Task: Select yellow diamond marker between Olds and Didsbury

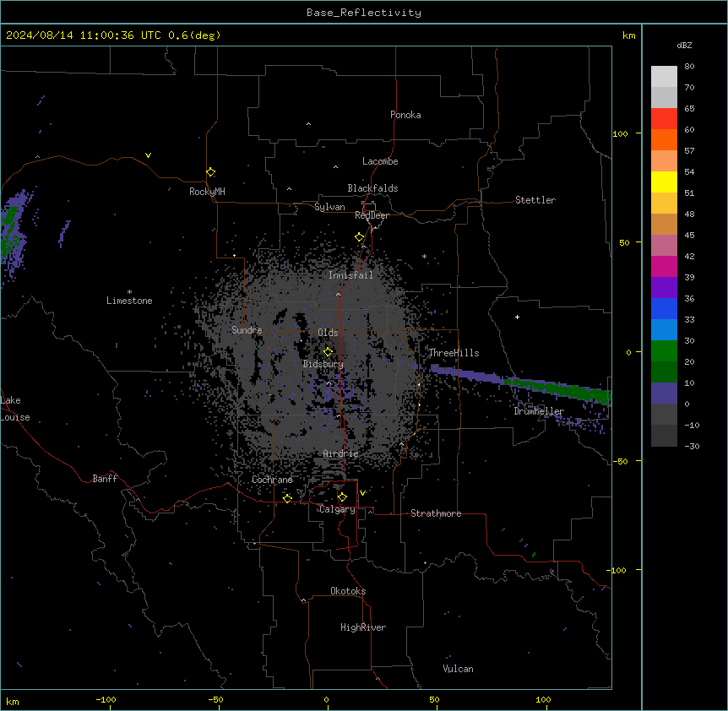Action: click(x=328, y=352)
